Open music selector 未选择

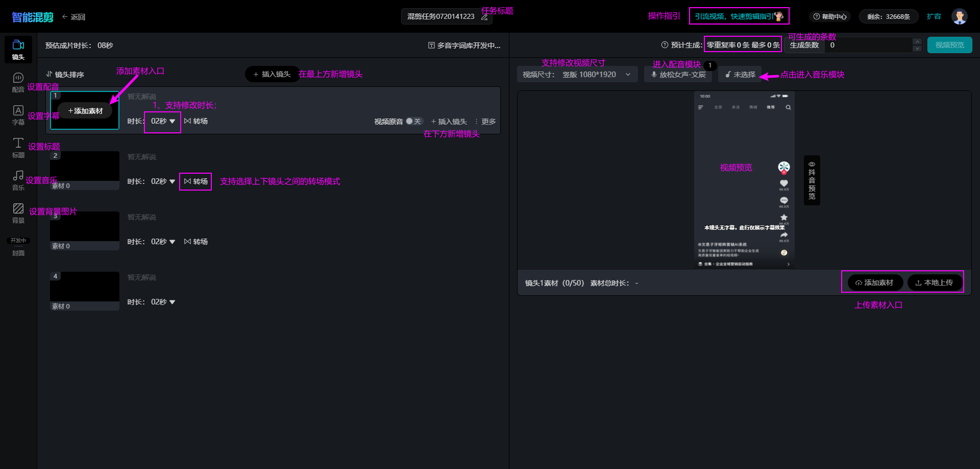(740, 75)
